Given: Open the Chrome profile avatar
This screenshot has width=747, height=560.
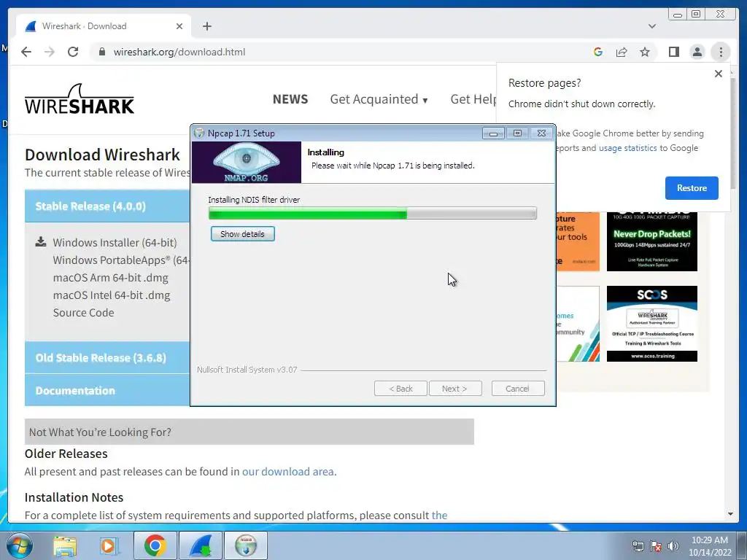Looking at the screenshot, I should (697, 52).
